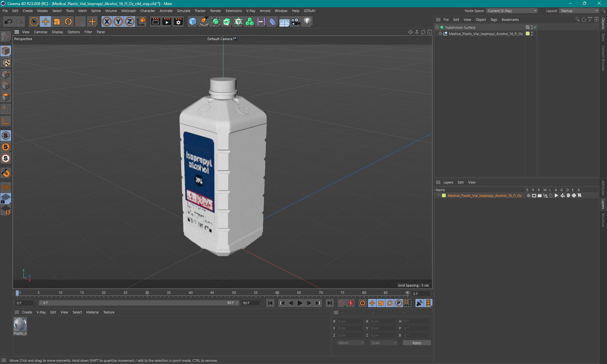Toggle layer visibility eye icon
Screen dimensions: 607x364
click(534, 196)
